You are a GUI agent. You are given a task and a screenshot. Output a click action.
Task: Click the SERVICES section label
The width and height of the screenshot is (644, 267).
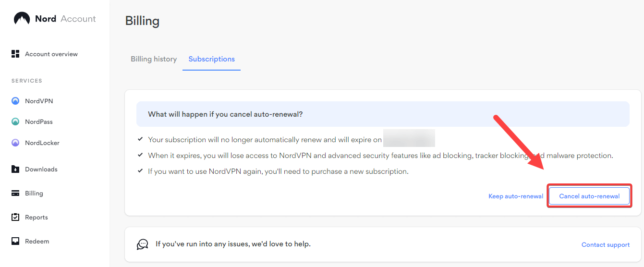(x=27, y=81)
